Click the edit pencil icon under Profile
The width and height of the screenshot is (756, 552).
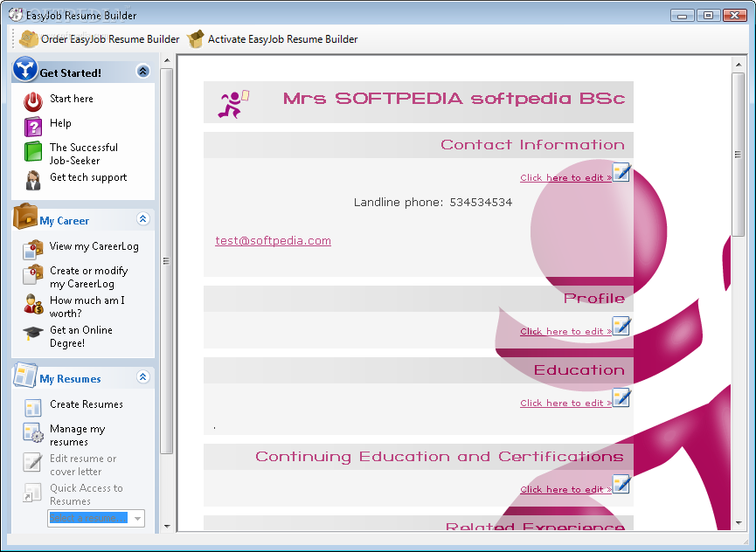(x=621, y=326)
